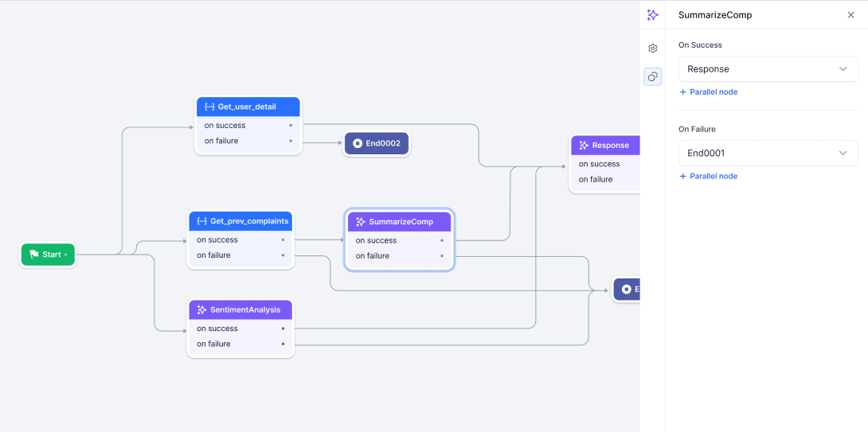This screenshot has width=868, height=432.
Task: Open the settings gear tab in side panel
Action: (652, 49)
